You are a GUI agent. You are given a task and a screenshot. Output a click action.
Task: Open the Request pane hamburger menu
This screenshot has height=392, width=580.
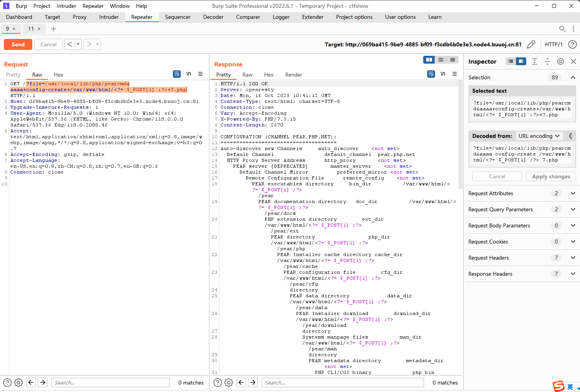click(x=200, y=74)
